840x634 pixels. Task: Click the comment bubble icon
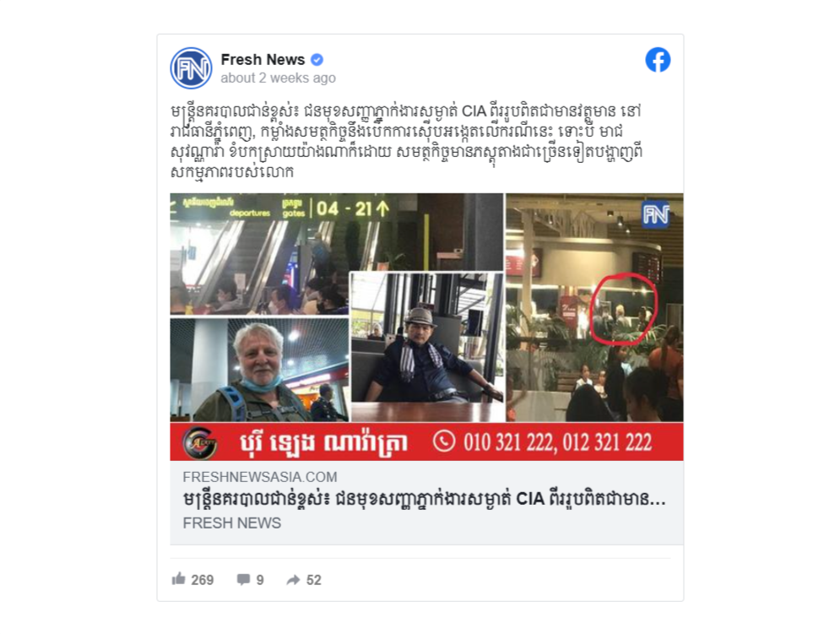click(243, 579)
